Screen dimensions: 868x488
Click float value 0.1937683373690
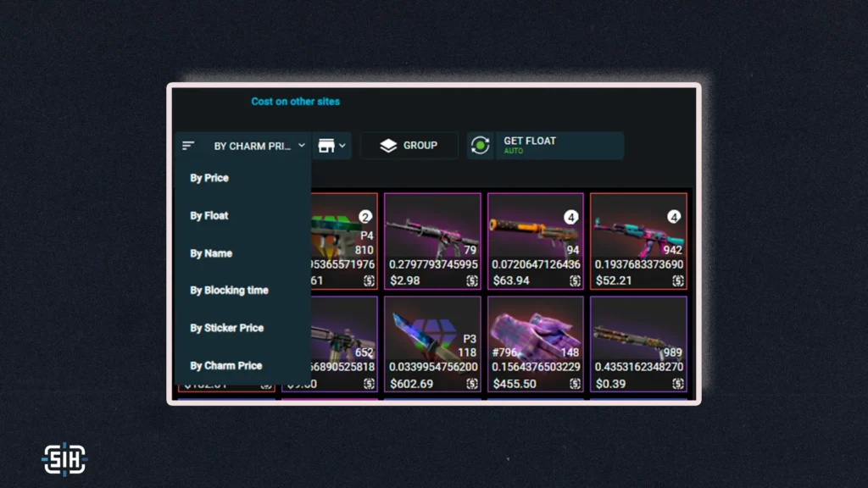(x=639, y=264)
